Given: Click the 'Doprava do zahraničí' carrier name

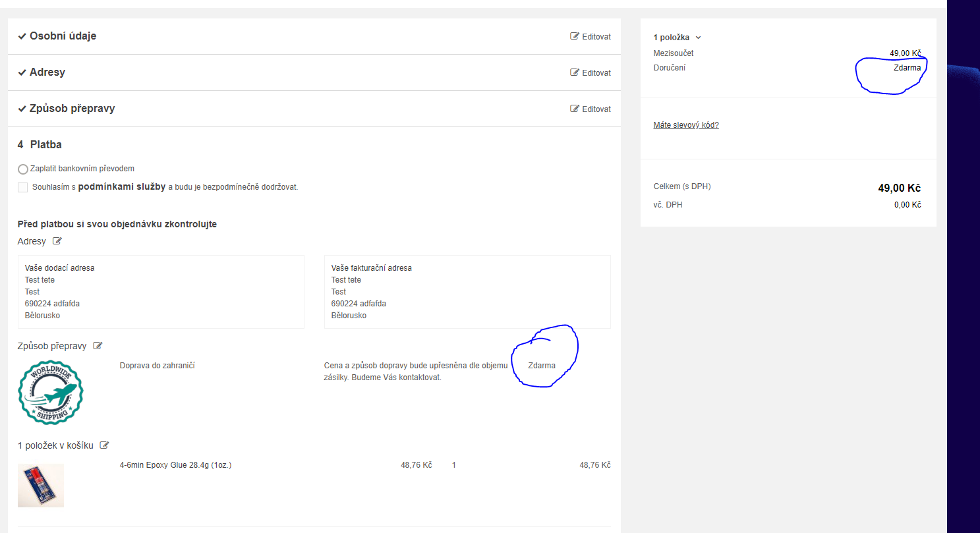Looking at the screenshot, I should pos(158,366).
